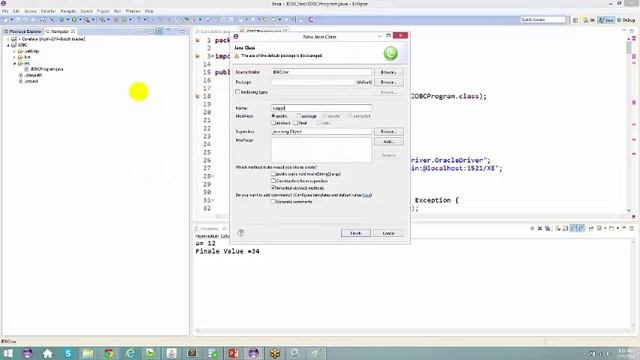This screenshot has height=360, width=640.
Task: Click the Debug bug toolbar icon
Action: 62,20
